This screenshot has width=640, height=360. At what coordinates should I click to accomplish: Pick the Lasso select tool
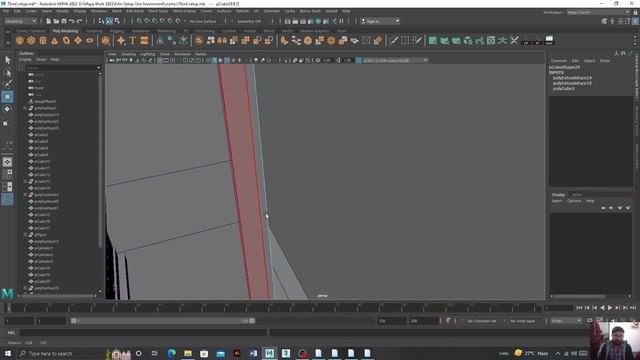tap(7, 73)
